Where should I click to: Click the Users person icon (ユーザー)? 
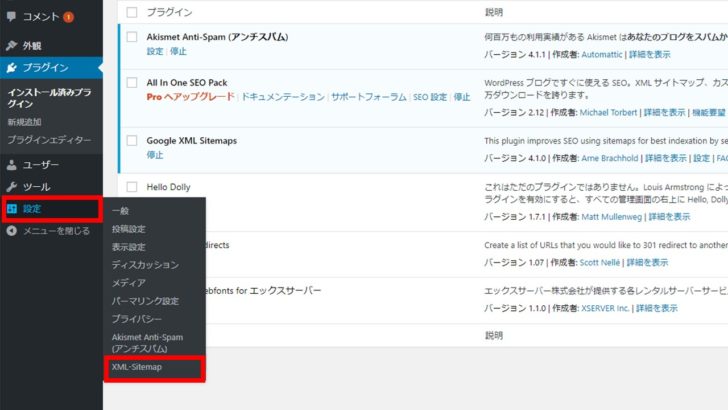click(12, 165)
